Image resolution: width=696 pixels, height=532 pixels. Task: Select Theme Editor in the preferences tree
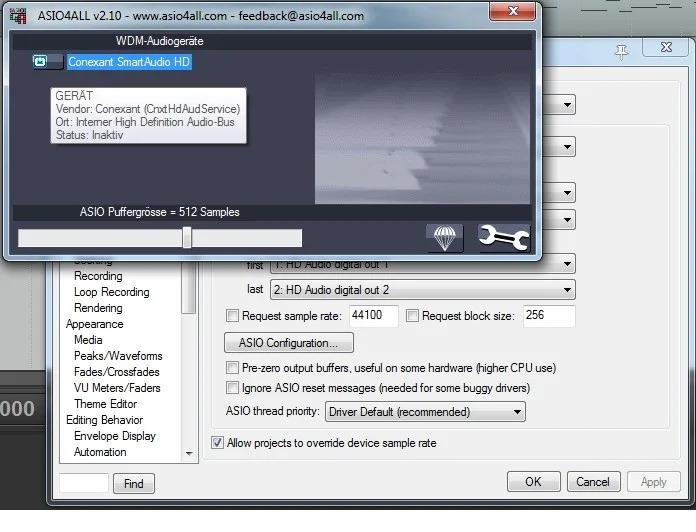pos(106,404)
